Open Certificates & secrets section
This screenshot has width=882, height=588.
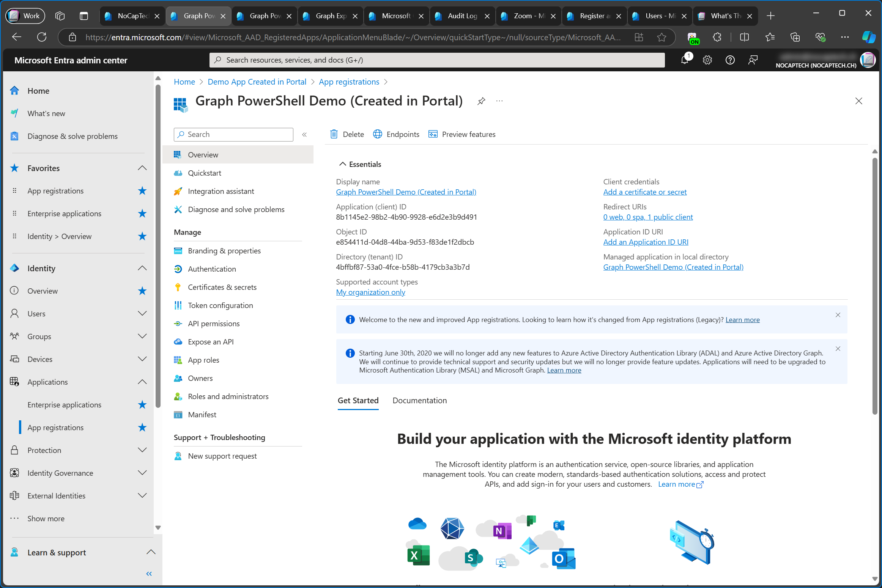[x=222, y=286]
